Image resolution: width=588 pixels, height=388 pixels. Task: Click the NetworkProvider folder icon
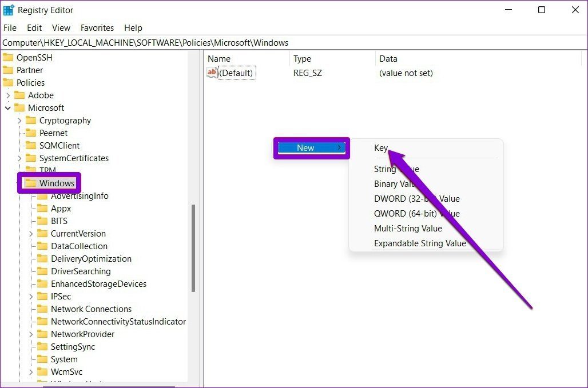42,334
